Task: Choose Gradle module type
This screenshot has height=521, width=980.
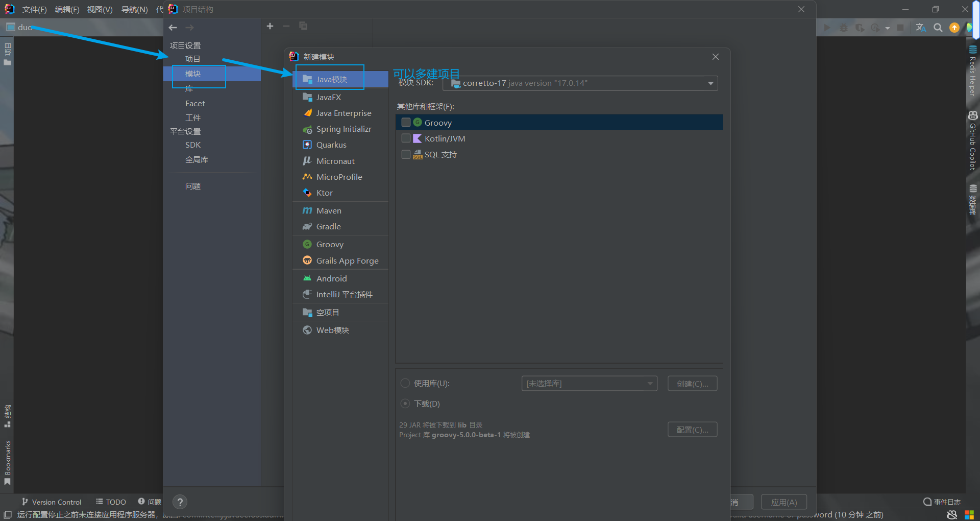Action: [340, 226]
